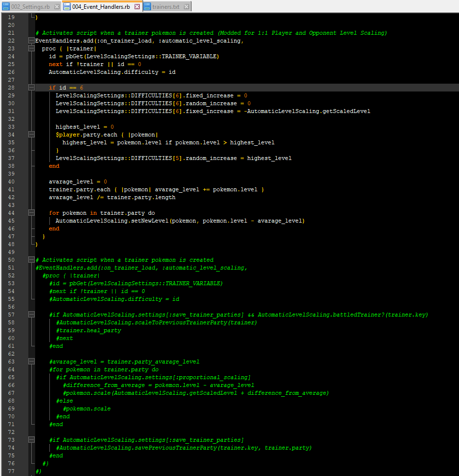Fold the commented section starting at line 50
This screenshot has height=476, width=459.
coord(31,260)
